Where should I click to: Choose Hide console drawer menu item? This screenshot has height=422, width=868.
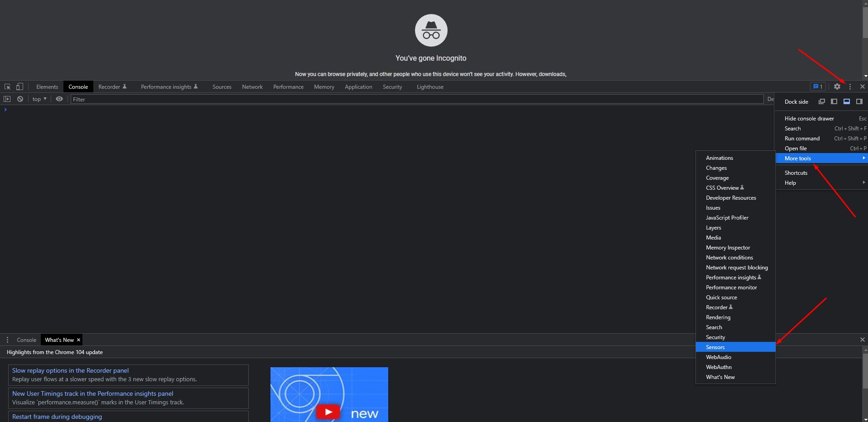click(822, 118)
